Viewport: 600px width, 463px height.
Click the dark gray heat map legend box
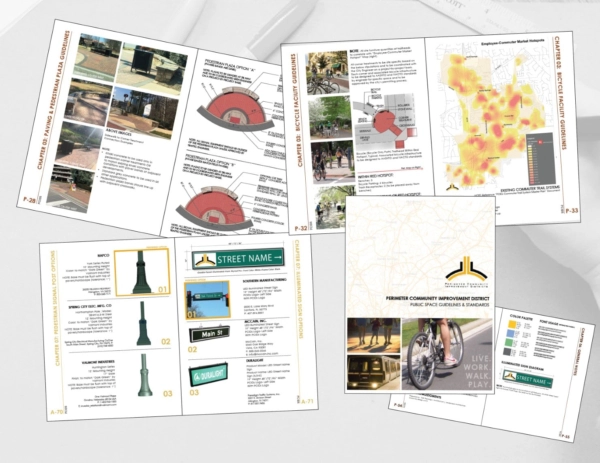click(x=540, y=159)
